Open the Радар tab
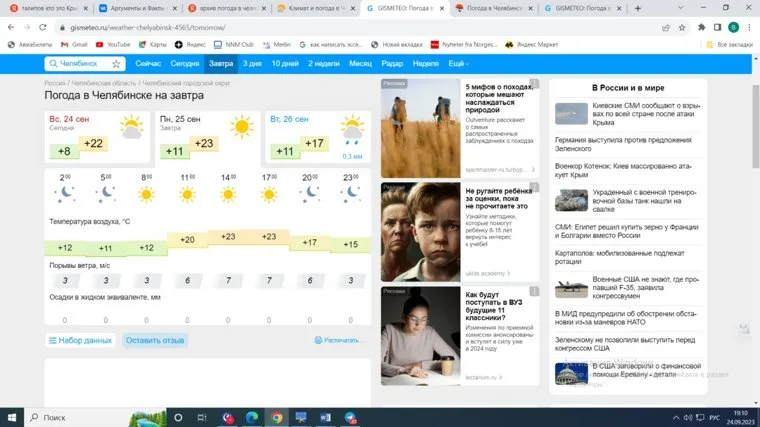 point(392,63)
